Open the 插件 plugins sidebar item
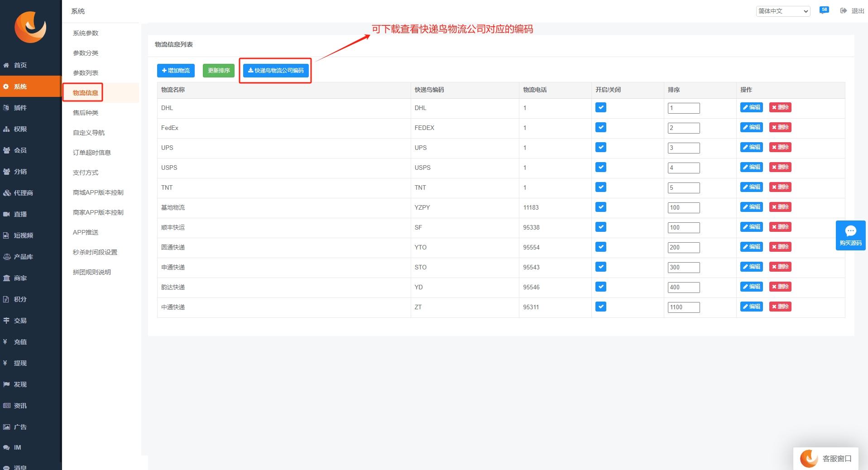 click(30, 108)
